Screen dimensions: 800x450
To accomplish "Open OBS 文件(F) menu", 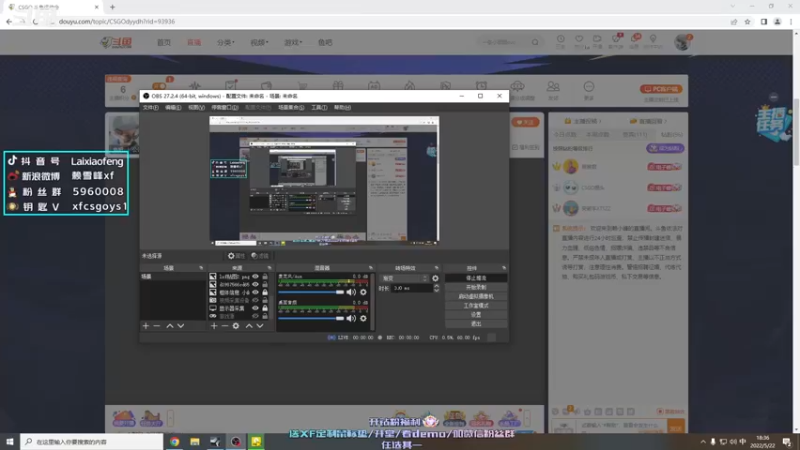I will click(151, 108).
